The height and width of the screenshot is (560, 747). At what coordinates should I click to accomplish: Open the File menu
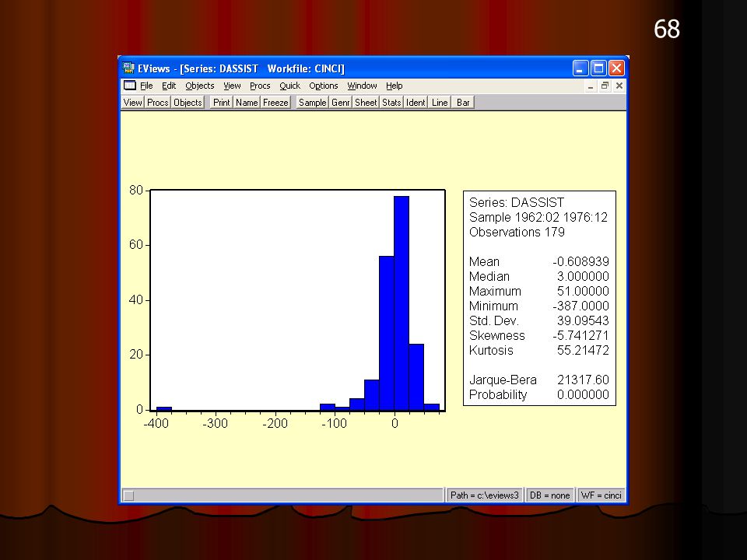(x=146, y=86)
